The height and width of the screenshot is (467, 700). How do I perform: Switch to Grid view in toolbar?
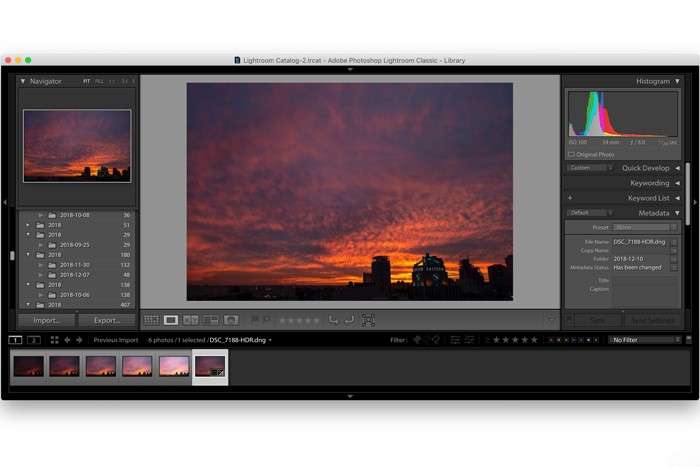[x=151, y=320]
